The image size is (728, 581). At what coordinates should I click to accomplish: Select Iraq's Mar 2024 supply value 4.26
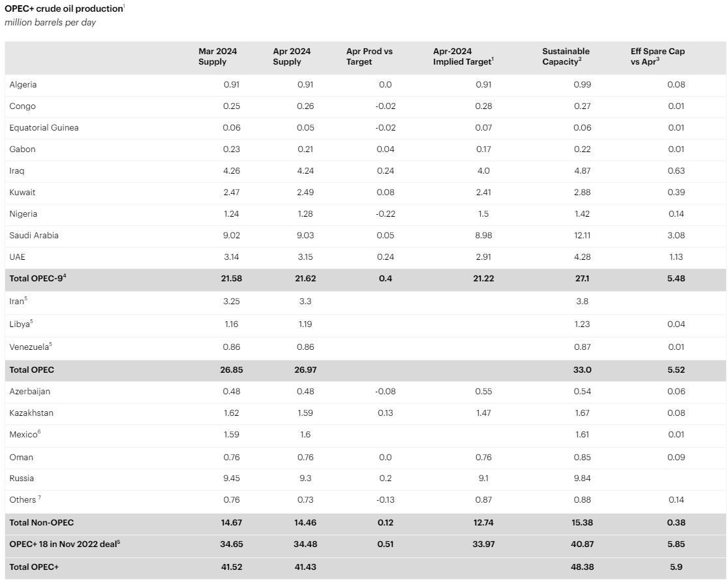(231, 170)
